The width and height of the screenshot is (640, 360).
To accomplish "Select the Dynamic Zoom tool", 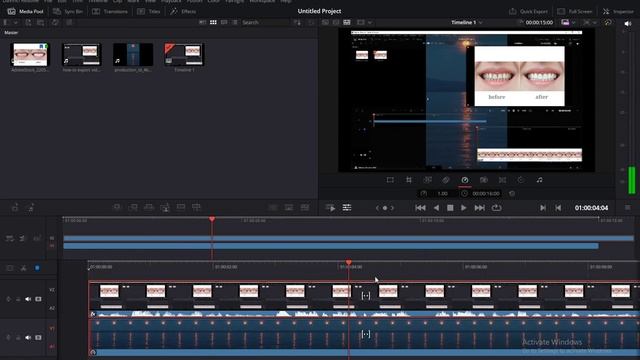I will click(427, 180).
